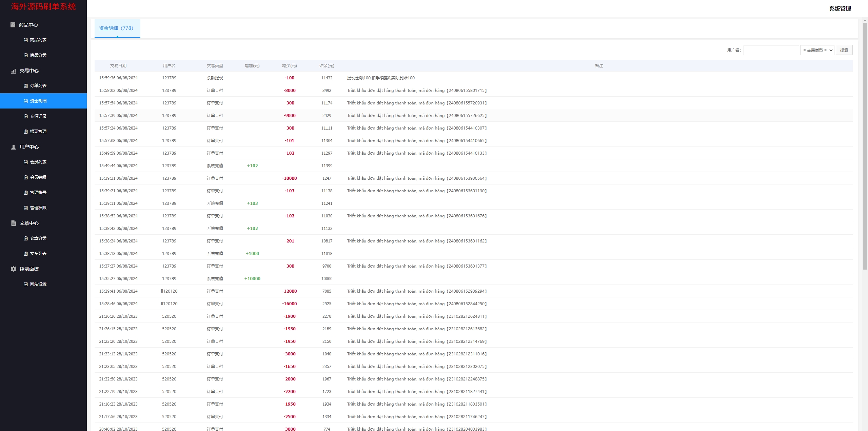
Task: Click the 交易中心 bar chart icon
Action: pos(14,71)
